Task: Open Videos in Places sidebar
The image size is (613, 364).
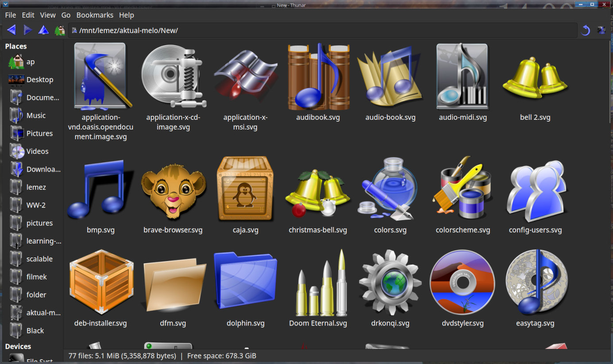Action: (32, 151)
